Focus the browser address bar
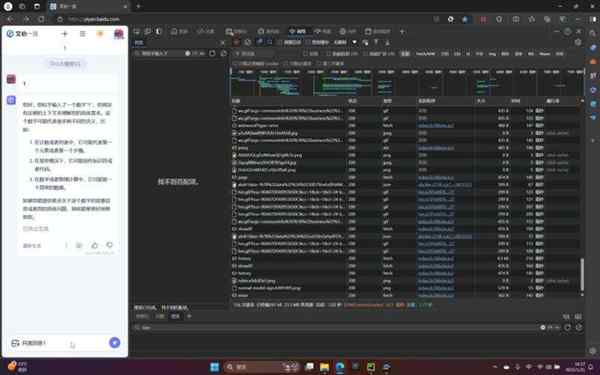The height and width of the screenshot is (375, 600). click(245, 19)
